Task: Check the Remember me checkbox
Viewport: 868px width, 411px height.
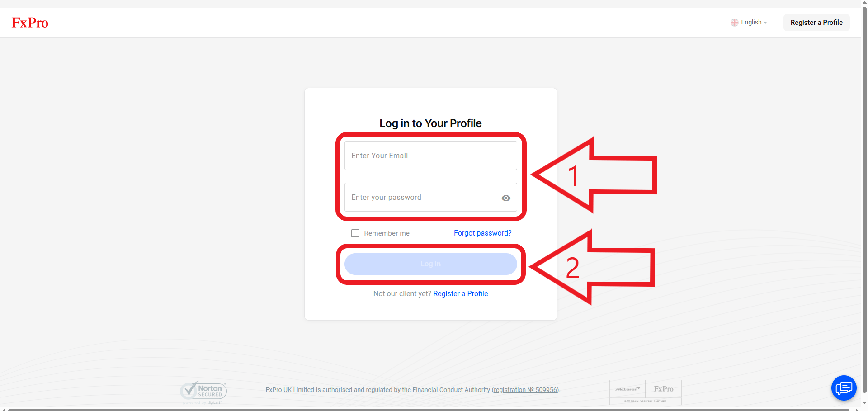Action: [x=355, y=233]
